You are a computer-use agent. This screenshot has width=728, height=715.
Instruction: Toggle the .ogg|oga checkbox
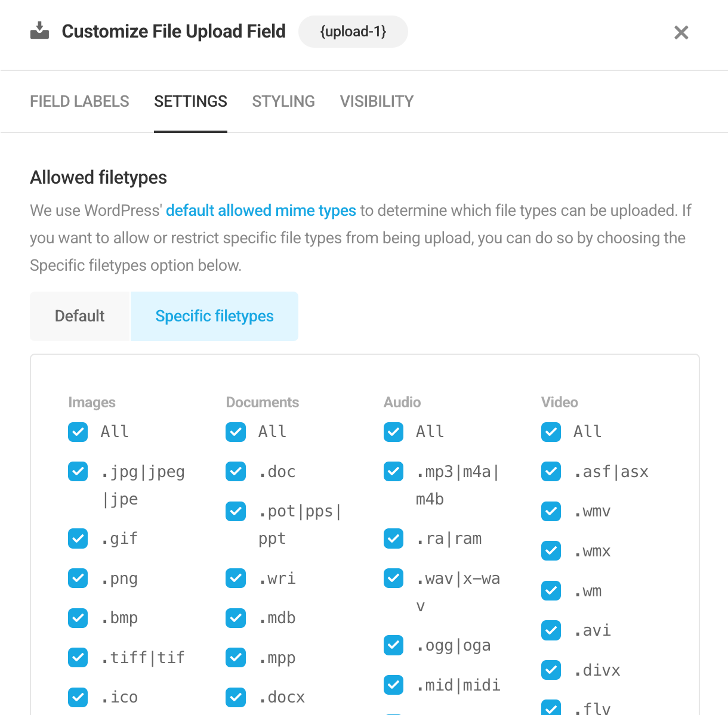(394, 645)
